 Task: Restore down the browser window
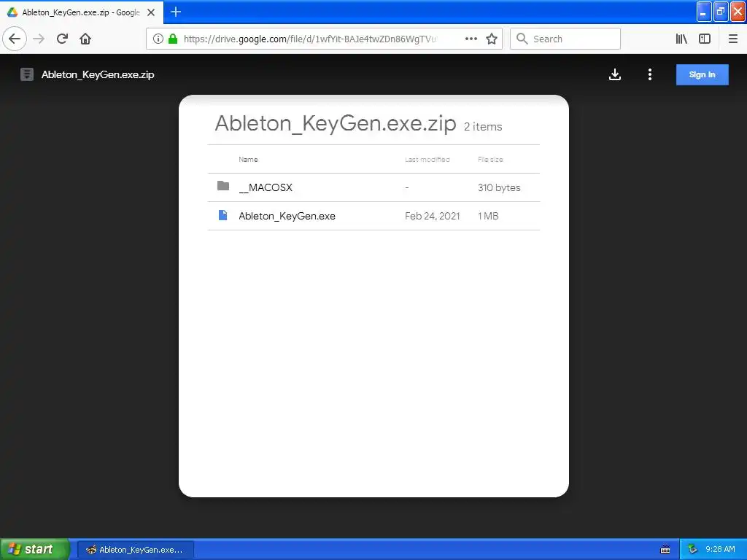pyautogui.click(x=721, y=12)
